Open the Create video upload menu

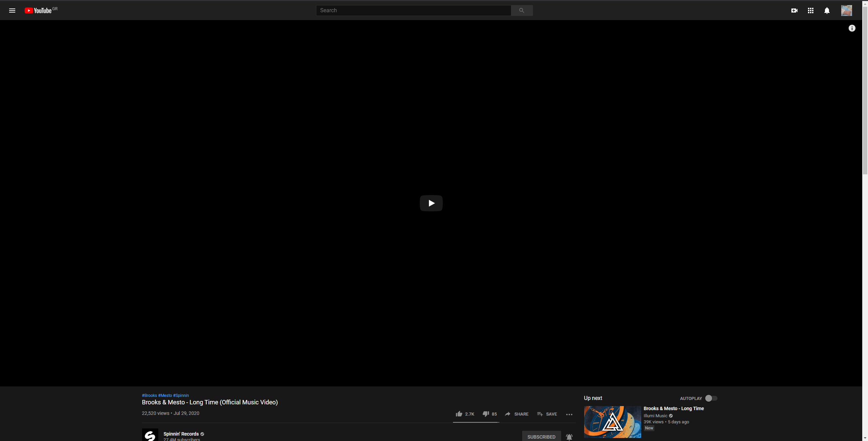[x=795, y=10]
